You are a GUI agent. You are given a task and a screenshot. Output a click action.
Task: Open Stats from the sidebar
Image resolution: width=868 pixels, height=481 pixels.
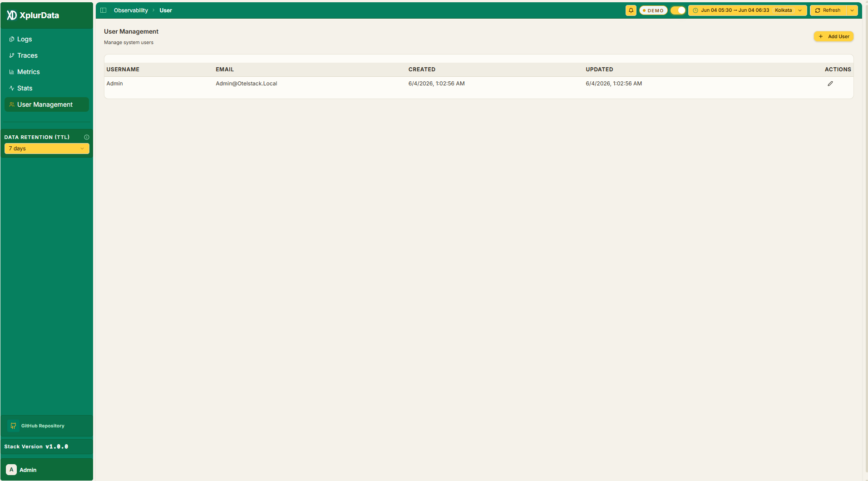(47, 88)
